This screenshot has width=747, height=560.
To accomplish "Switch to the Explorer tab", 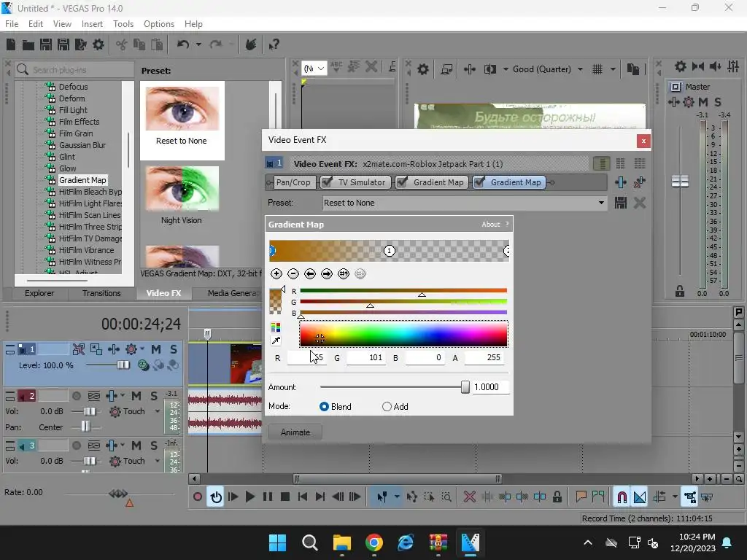I will pos(39,293).
